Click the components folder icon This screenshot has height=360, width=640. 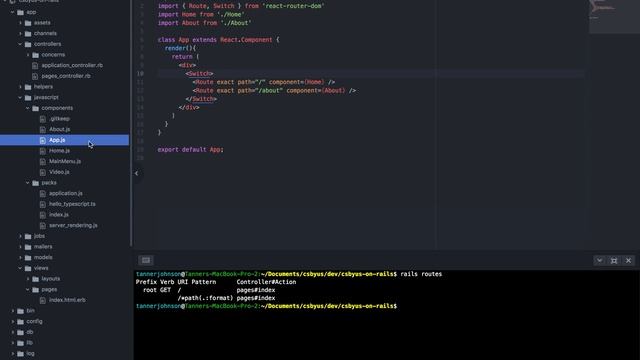36,108
